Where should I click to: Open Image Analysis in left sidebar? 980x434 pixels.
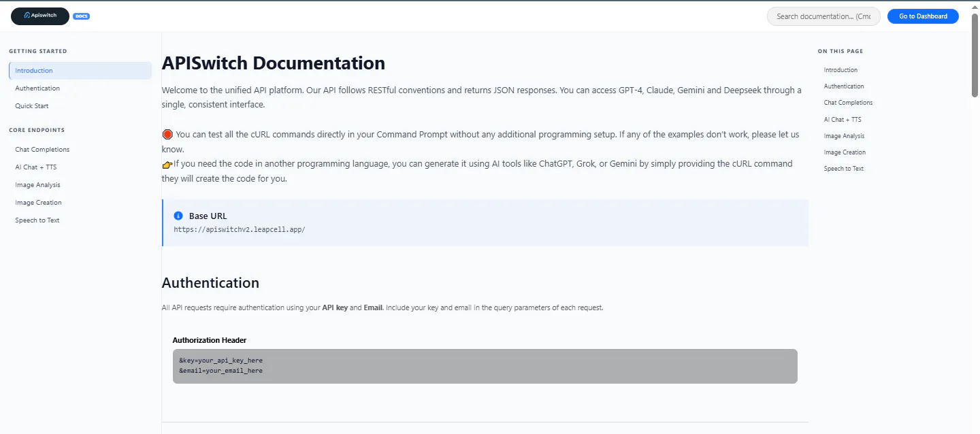tap(80, 185)
